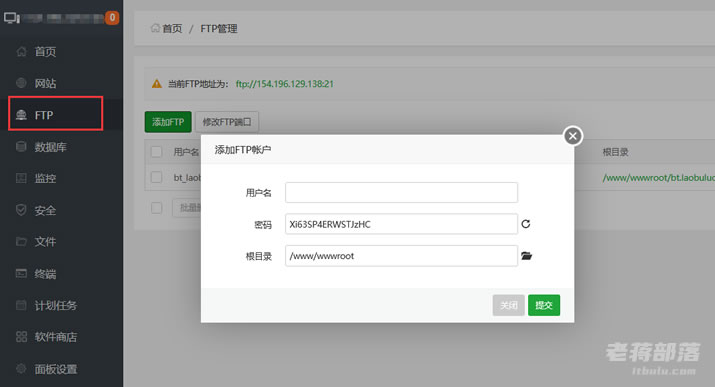Click the bt_laob username cell
The height and width of the screenshot is (387, 715).
tap(187, 178)
